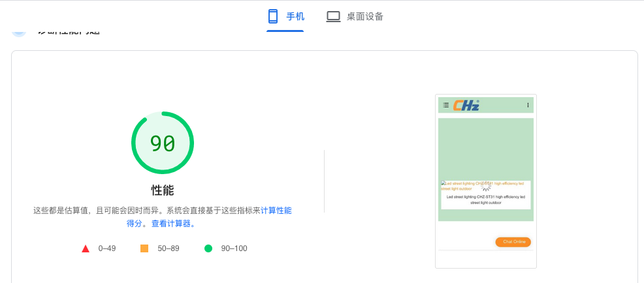This screenshot has width=644, height=283.
Task: Switch to the 手机 tab
Action: 285,16
